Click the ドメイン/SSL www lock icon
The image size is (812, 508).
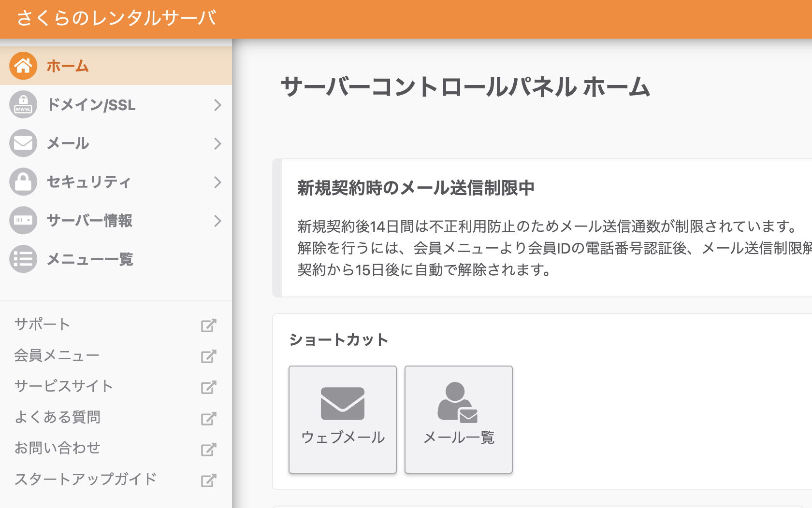(x=23, y=104)
